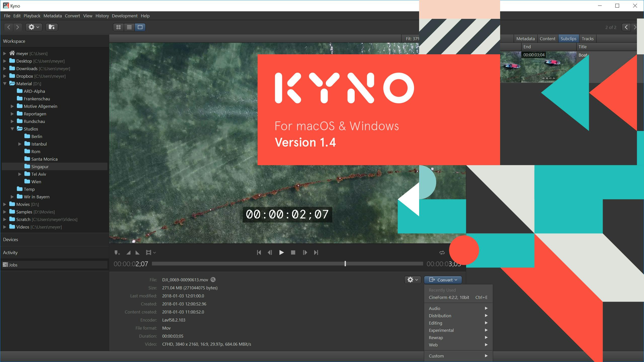Open the Web convert submenu

click(x=458, y=345)
